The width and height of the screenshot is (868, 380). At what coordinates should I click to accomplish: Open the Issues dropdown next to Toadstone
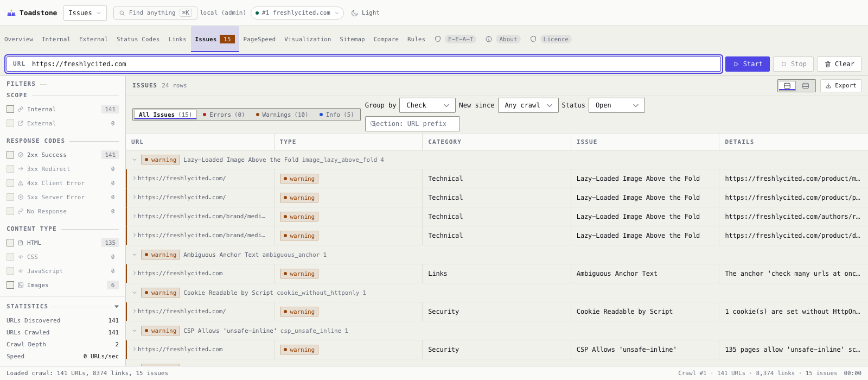pos(85,13)
